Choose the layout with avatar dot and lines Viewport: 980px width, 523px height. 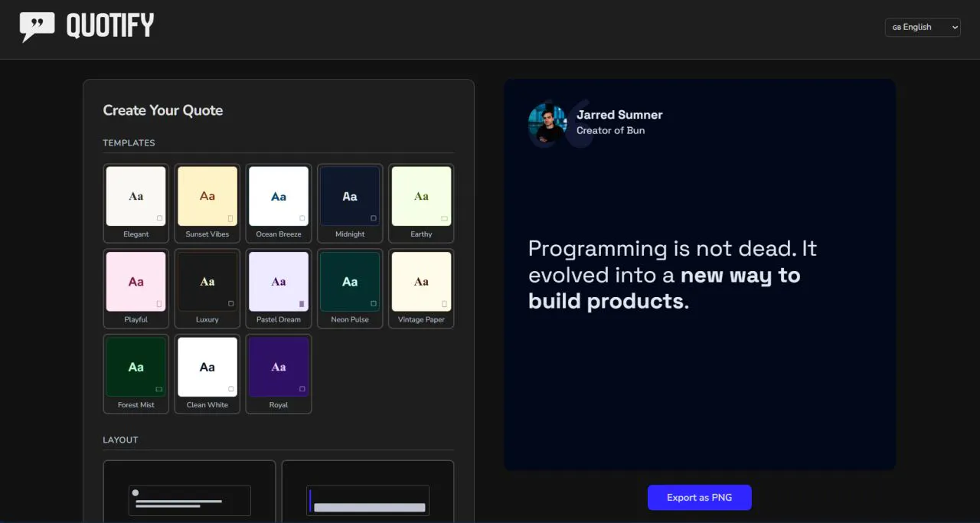click(189, 492)
